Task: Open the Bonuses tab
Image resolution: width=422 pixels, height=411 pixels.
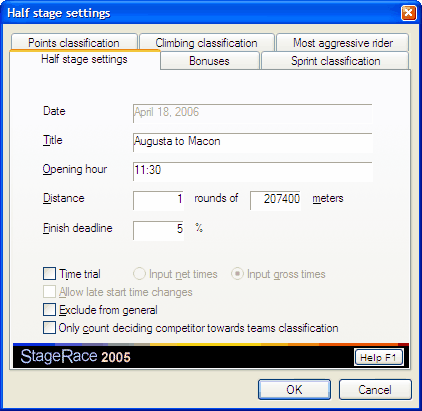Action: tap(209, 61)
